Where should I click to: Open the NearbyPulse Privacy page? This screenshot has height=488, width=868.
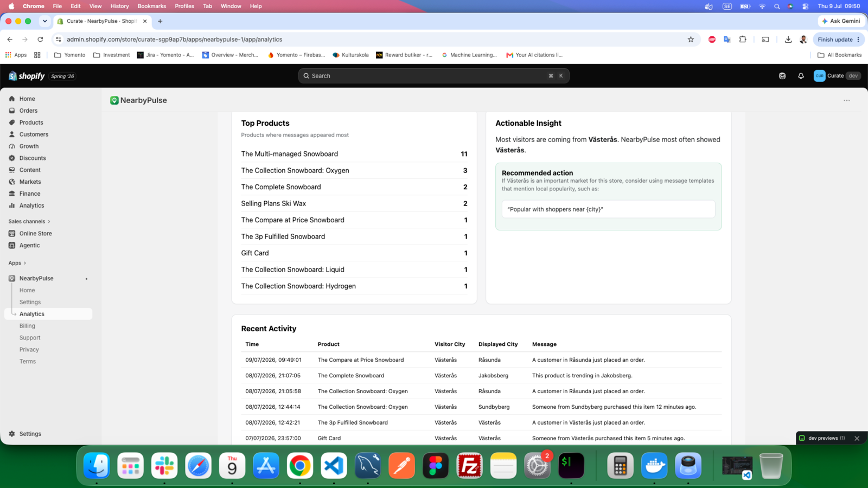29,350
